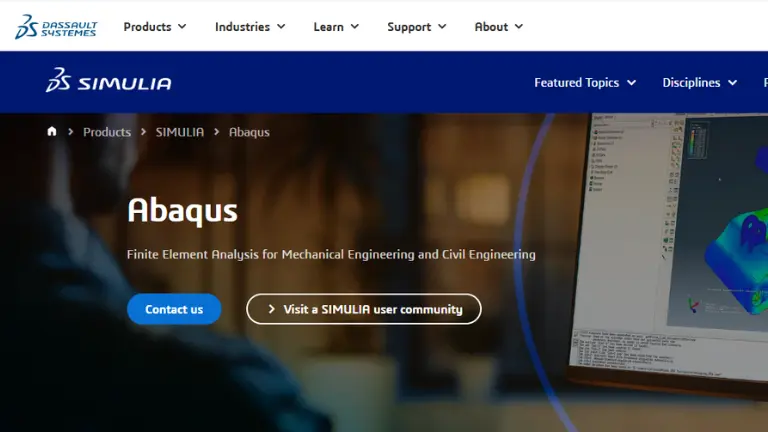Expand the Learn menu

[335, 27]
